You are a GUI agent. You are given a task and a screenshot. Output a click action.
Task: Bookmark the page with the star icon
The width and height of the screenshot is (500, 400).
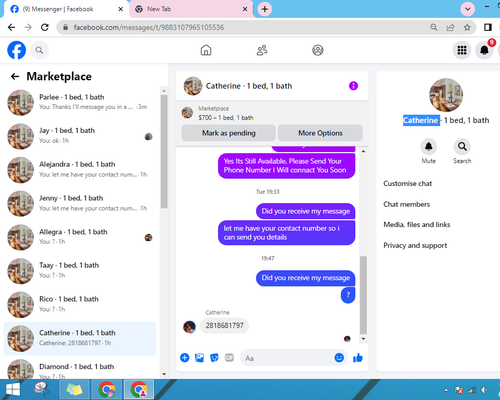click(467, 27)
